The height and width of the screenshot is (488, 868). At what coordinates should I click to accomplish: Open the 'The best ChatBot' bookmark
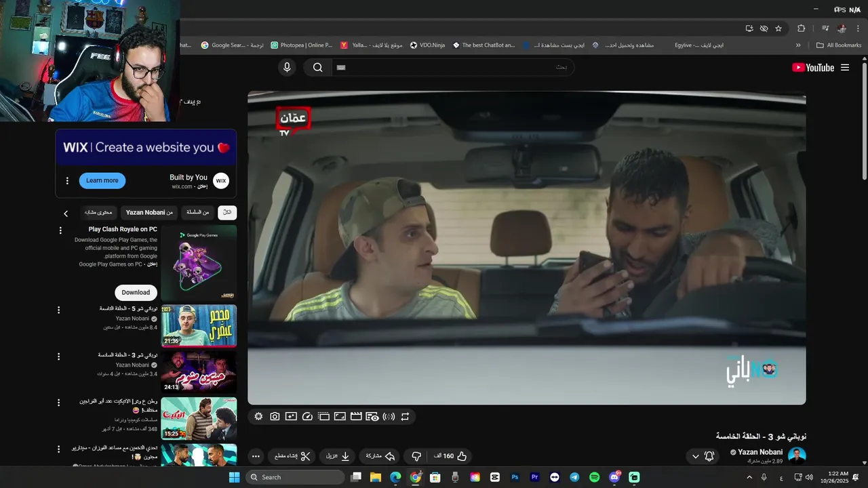[484, 45]
